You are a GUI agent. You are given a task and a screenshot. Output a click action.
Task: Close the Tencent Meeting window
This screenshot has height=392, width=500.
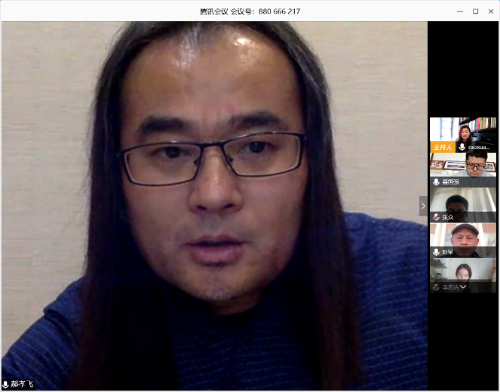click(x=491, y=11)
